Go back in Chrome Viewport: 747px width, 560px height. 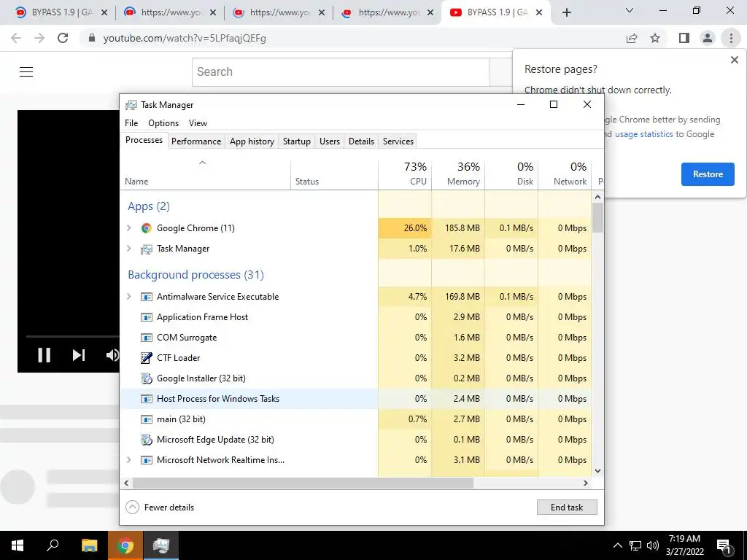(x=16, y=38)
